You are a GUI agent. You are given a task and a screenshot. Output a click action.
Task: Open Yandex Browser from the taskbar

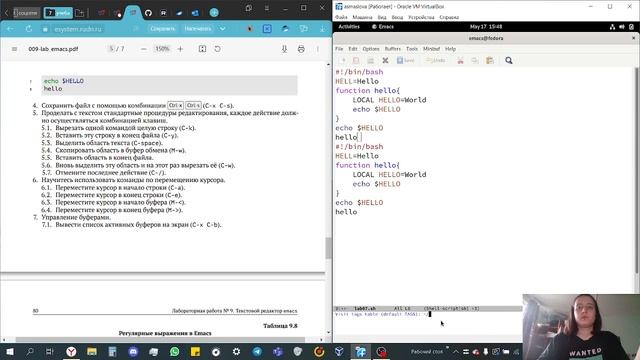coord(71,351)
